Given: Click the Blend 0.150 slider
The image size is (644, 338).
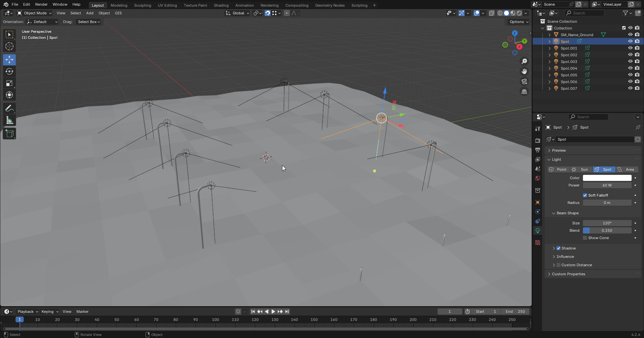Looking at the screenshot, I should 607,230.
